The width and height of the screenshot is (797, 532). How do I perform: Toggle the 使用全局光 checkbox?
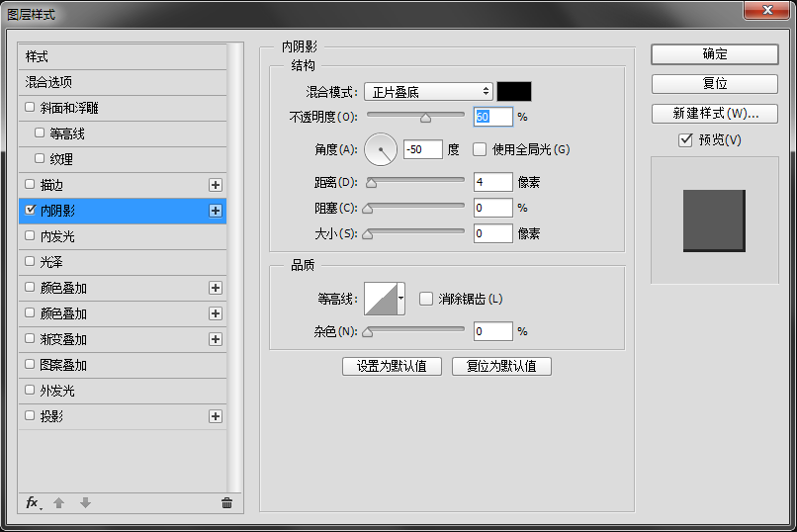480,149
